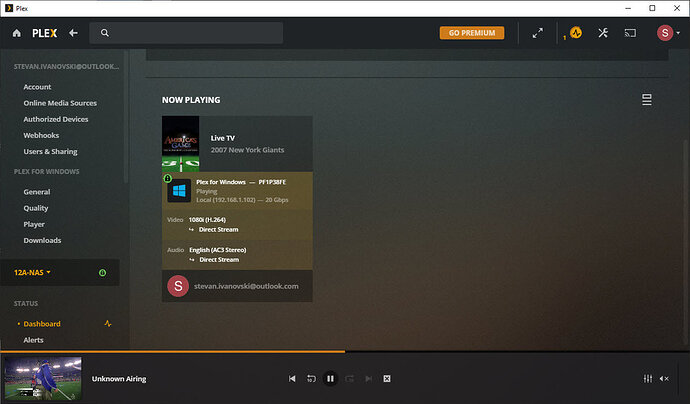Focus the search input field

(x=186, y=33)
